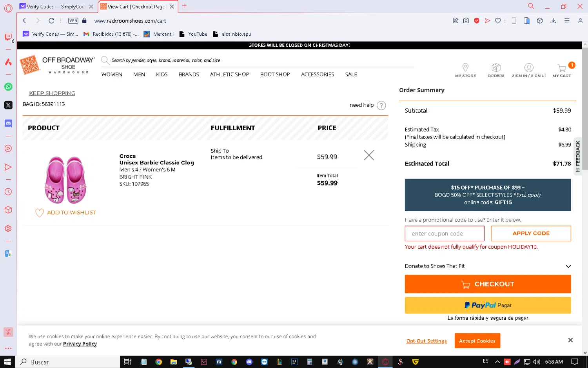Open Task View in the taskbar

[x=127, y=362]
